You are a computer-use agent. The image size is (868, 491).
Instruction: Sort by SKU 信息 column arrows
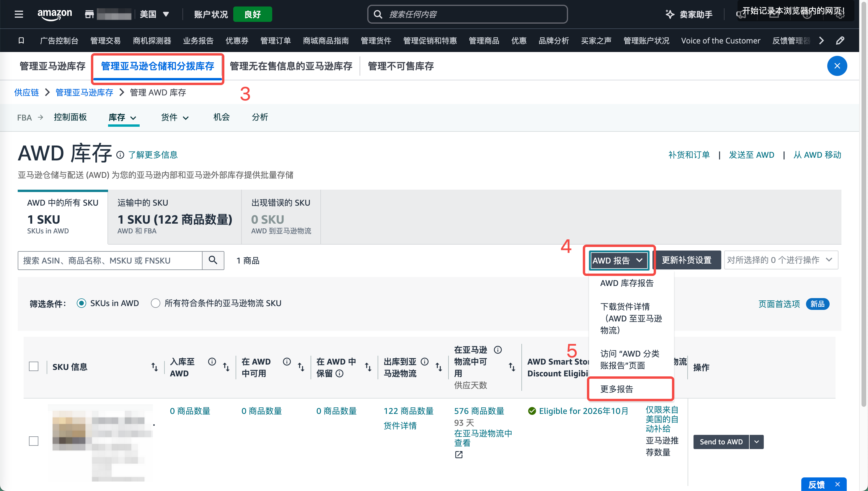pyautogui.click(x=154, y=367)
